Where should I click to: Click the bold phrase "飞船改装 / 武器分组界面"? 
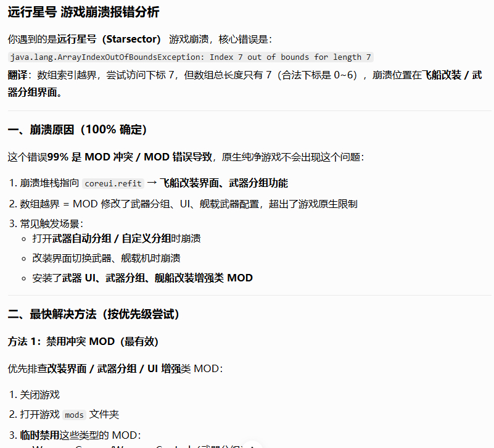(x=245, y=83)
